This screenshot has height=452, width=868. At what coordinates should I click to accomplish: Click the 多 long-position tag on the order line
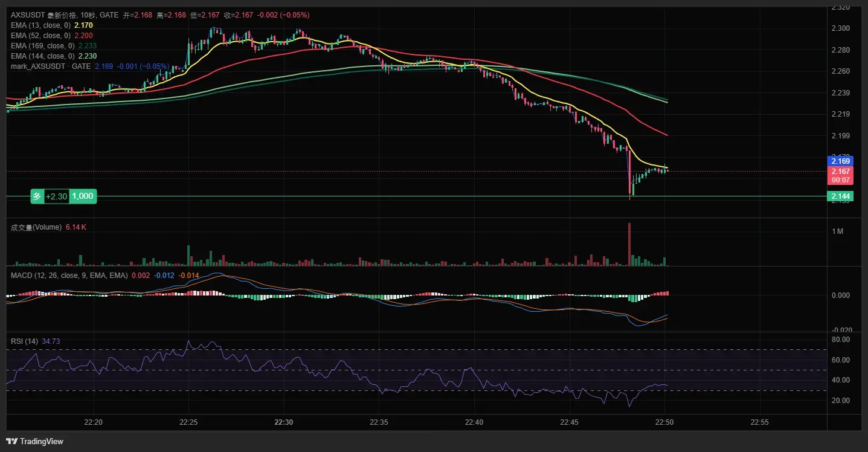[x=37, y=196]
